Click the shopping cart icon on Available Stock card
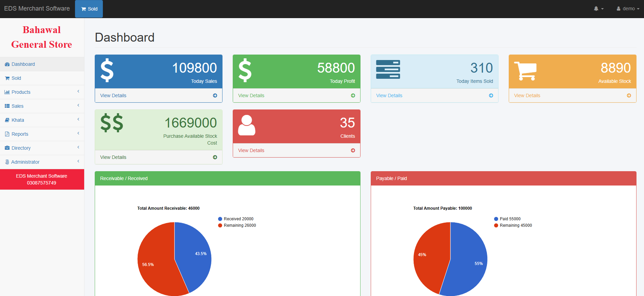Image resolution: width=644 pixels, height=296 pixels. coord(525,71)
